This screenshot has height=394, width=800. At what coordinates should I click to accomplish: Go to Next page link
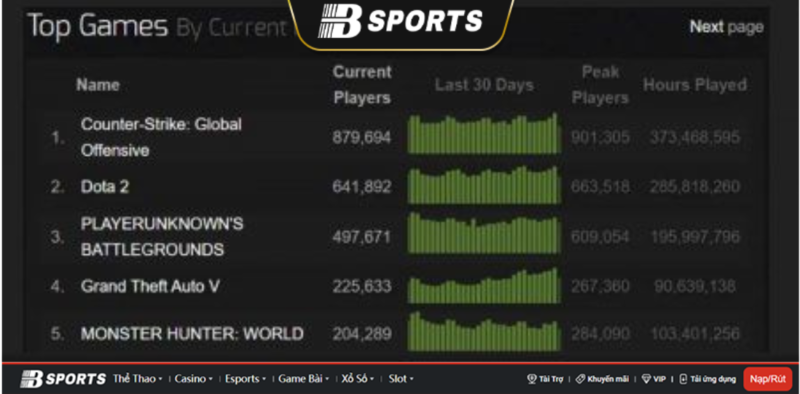[x=727, y=27]
